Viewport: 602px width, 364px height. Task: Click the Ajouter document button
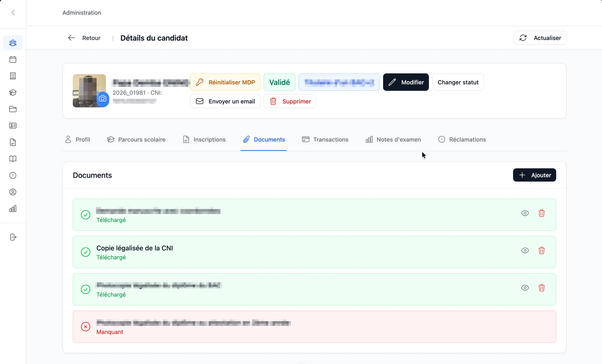point(534,175)
